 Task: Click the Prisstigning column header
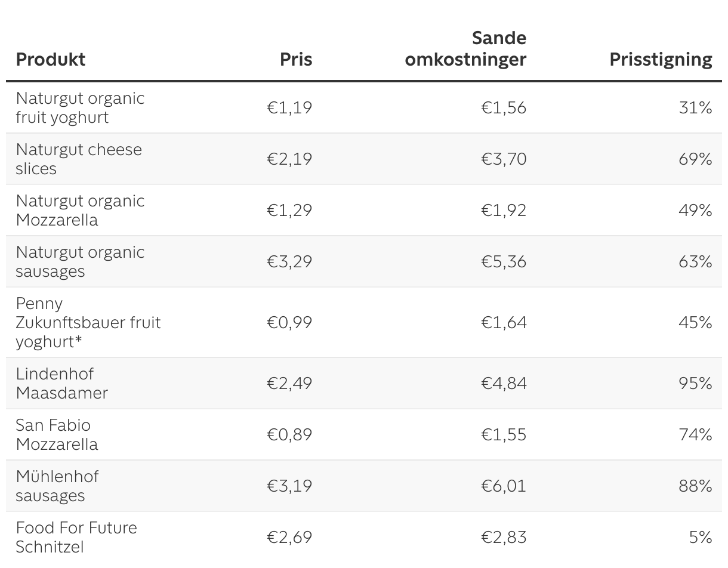click(x=661, y=60)
